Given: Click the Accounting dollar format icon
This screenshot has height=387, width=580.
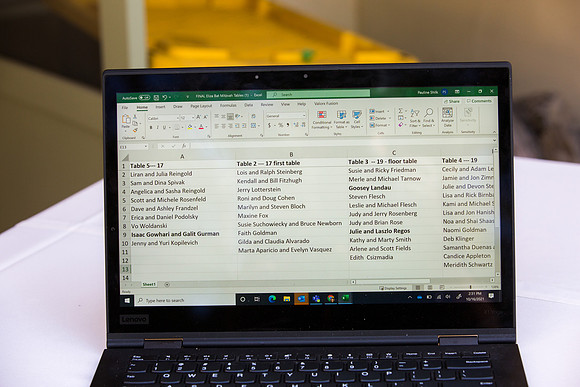Looking at the screenshot, I should pyautogui.click(x=269, y=125).
